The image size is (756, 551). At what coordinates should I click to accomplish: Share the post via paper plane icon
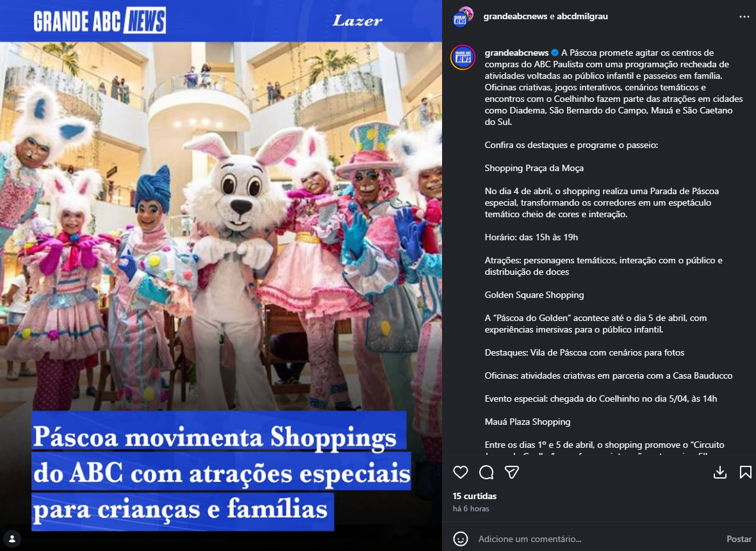511,472
